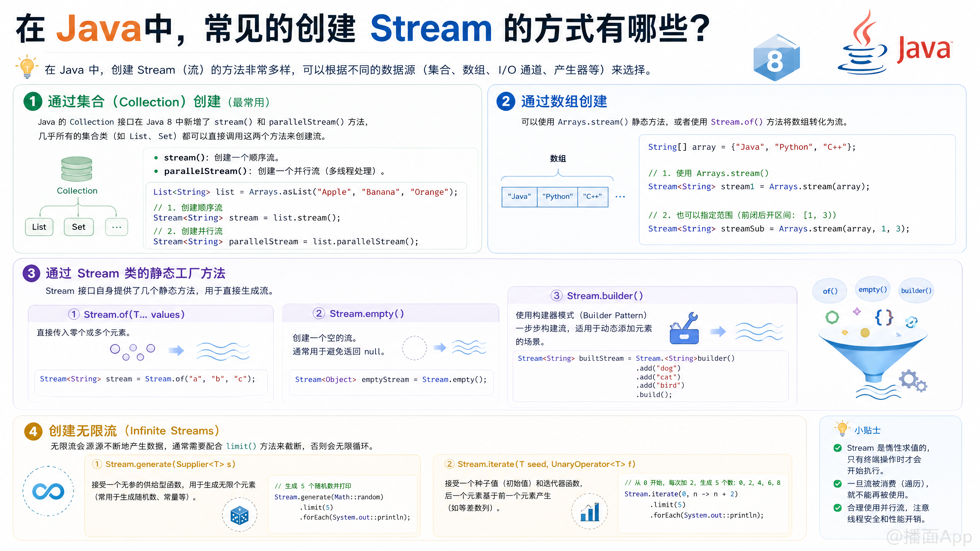980x551 pixels.
Task: Click the purple number 3 section badge
Action: click(31, 273)
